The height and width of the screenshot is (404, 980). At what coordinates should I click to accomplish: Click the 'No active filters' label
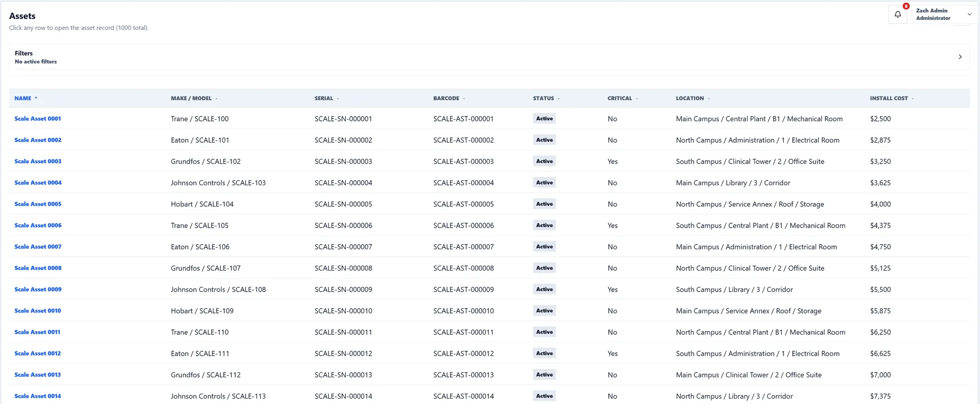(36, 62)
